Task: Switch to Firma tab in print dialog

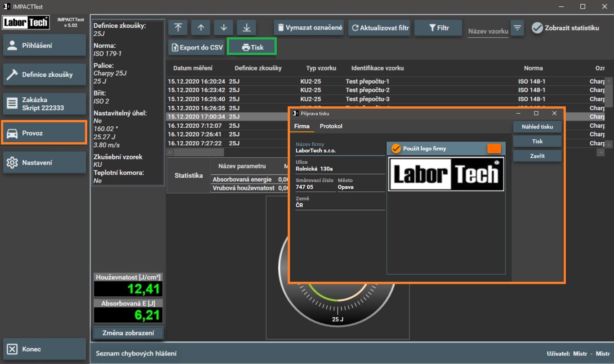Action: pos(302,126)
